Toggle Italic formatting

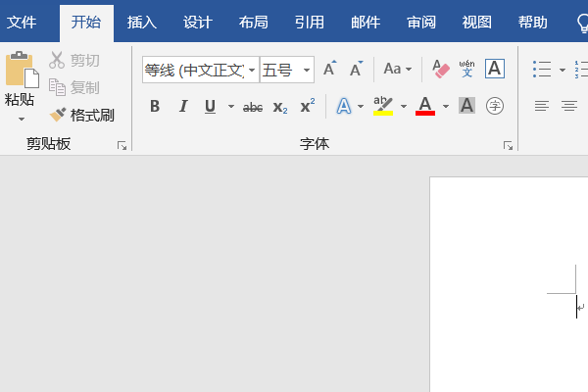(183, 107)
